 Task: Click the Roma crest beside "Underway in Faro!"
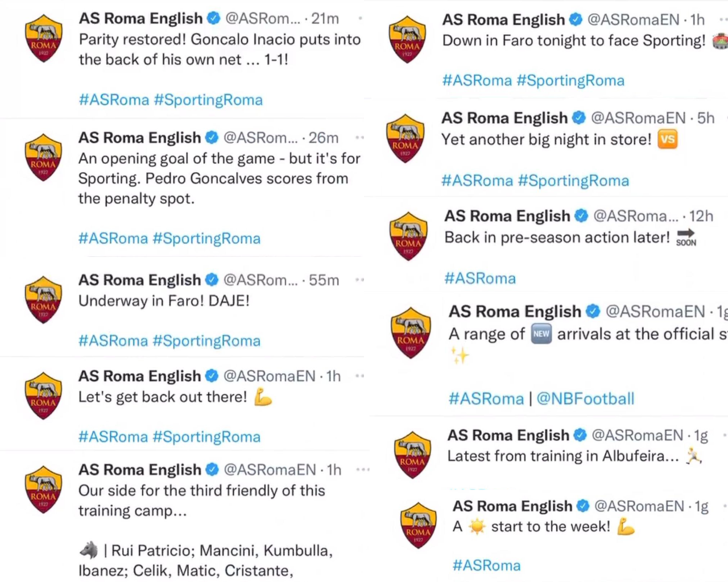click(44, 300)
